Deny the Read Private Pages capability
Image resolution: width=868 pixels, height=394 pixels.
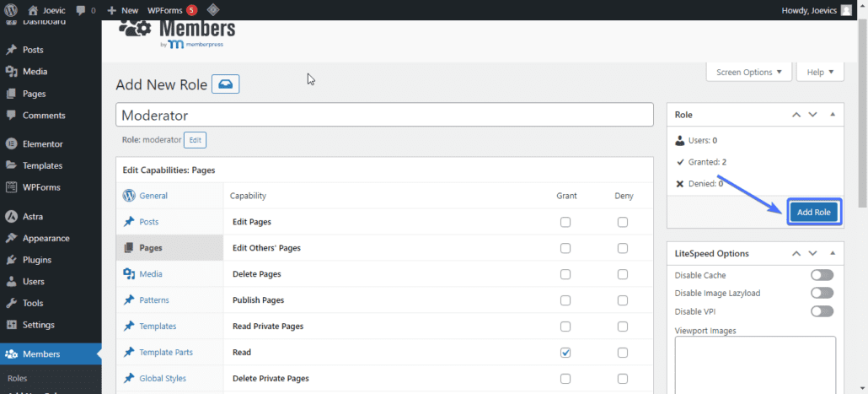coord(623,327)
